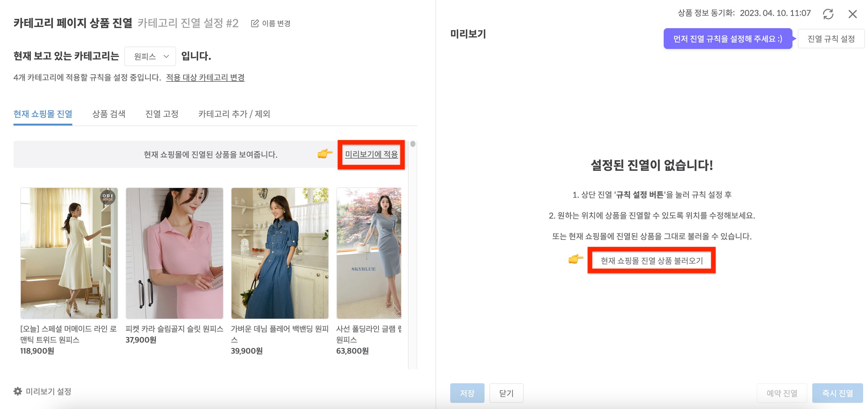Switch to the 진열 고정 tab
This screenshot has width=868, height=409.
(x=161, y=114)
